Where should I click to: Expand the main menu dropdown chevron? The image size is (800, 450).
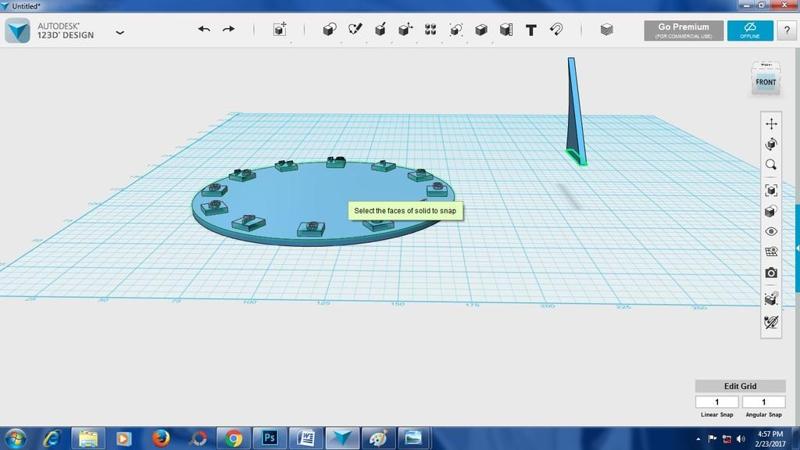(120, 33)
